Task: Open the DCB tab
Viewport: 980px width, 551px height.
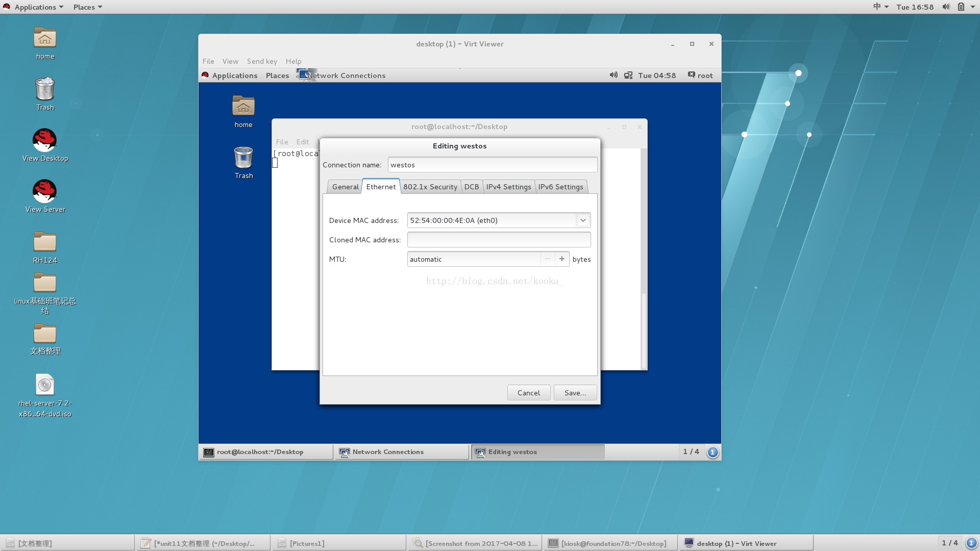Action: tap(472, 187)
